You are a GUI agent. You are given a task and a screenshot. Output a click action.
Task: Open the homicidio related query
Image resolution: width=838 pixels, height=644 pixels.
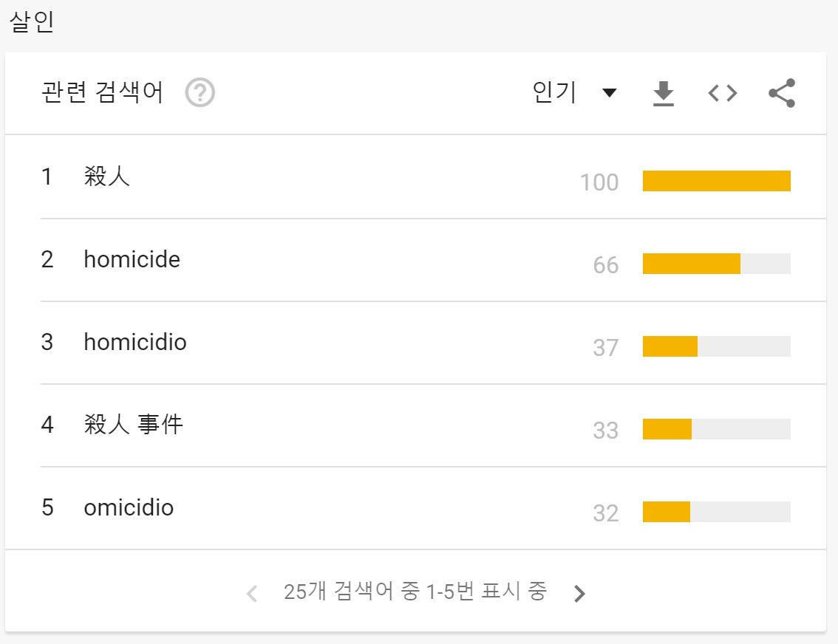(x=135, y=342)
